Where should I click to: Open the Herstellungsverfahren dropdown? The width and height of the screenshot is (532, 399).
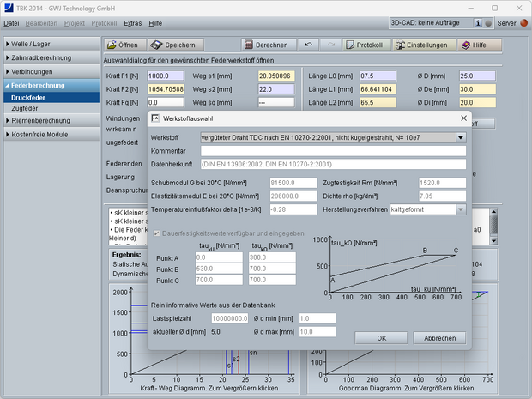tap(460, 209)
